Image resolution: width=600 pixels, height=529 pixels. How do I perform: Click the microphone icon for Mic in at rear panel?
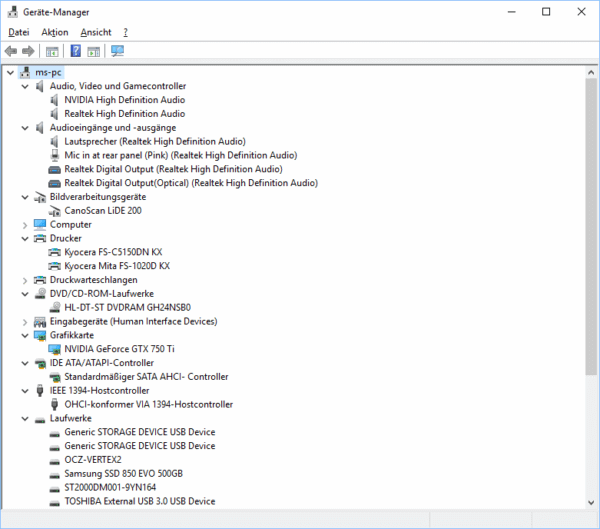click(x=55, y=155)
